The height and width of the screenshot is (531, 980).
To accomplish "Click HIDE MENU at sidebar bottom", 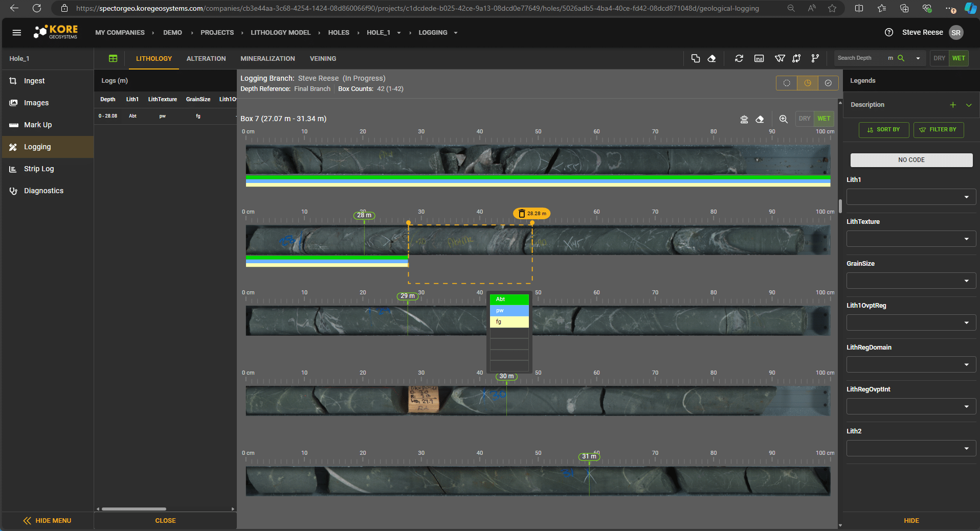I will [x=48, y=521].
